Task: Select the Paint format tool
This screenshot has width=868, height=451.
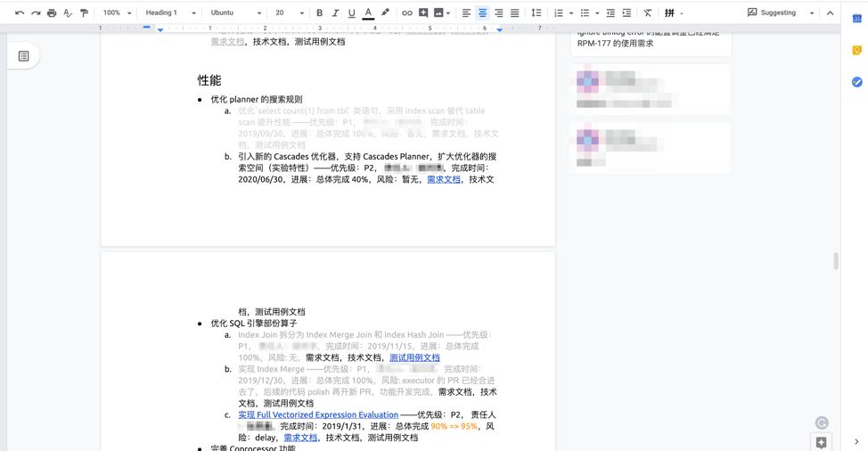Action: [x=84, y=13]
